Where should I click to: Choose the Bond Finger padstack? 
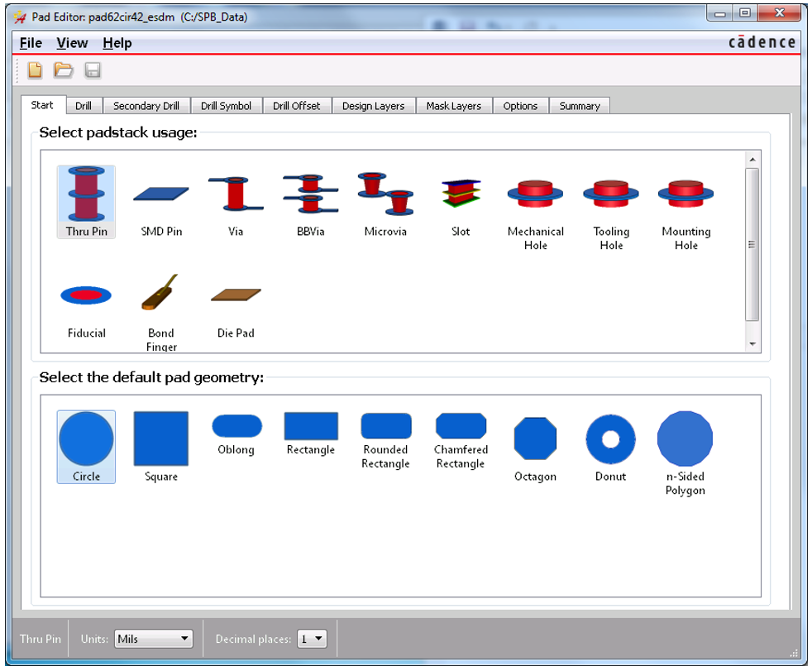[x=161, y=306]
